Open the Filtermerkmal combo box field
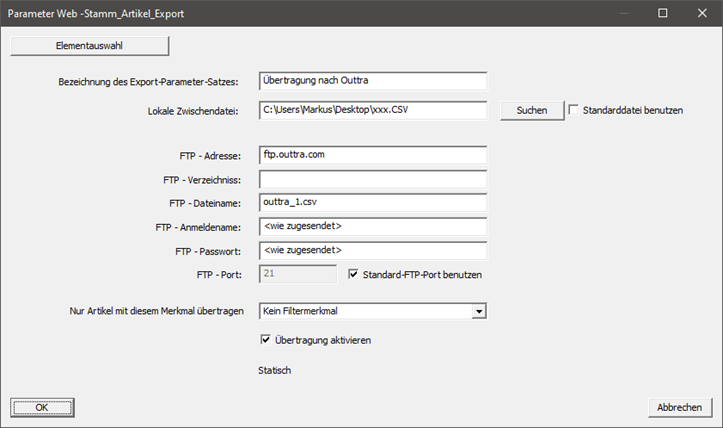This screenshot has height=428, width=723. pos(373,311)
